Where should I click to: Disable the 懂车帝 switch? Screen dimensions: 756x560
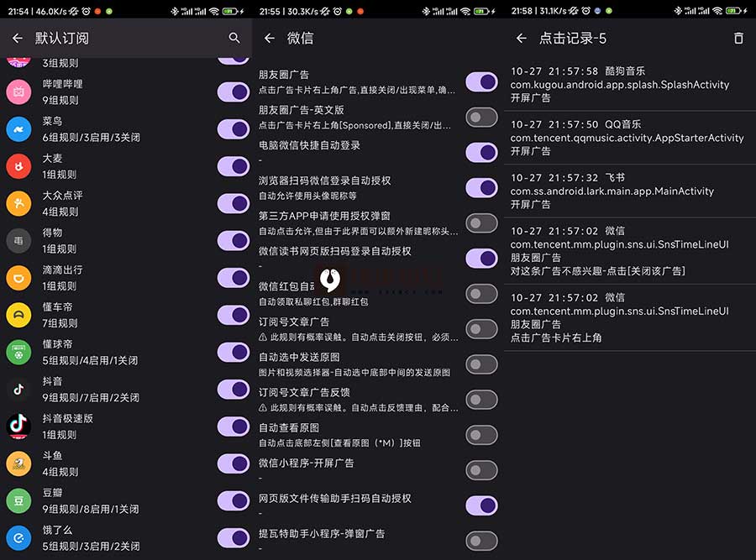[x=234, y=315]
